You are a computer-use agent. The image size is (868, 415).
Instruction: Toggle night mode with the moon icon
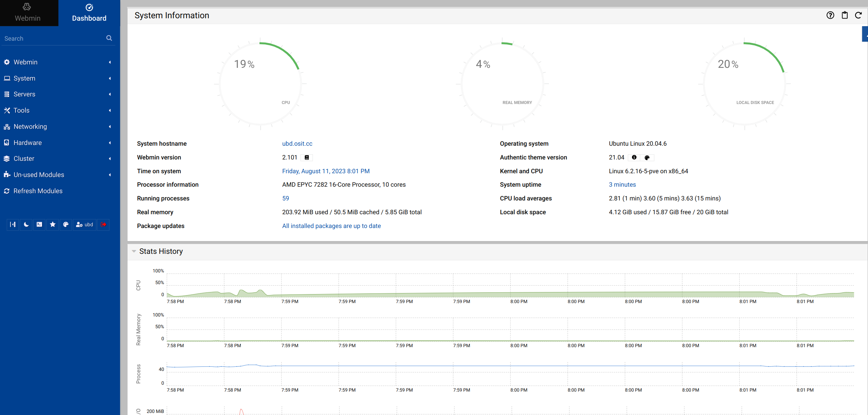pos(26,225)
